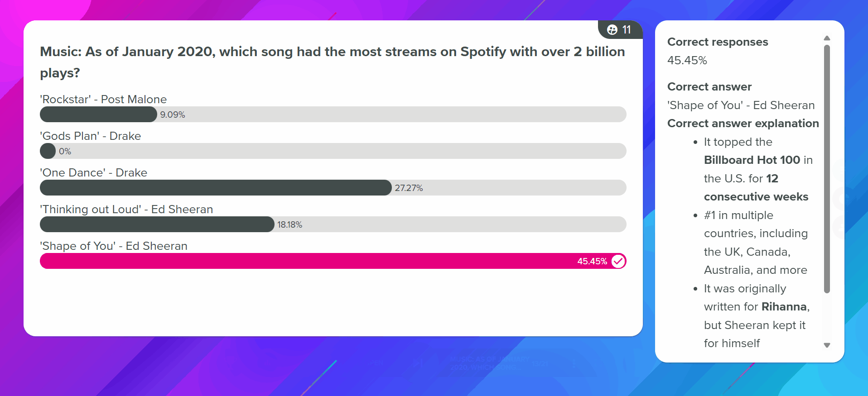Click the up arrow of the explanation scrollbar
This screenshot has height=396, width=868.
[x=827, y=38]
